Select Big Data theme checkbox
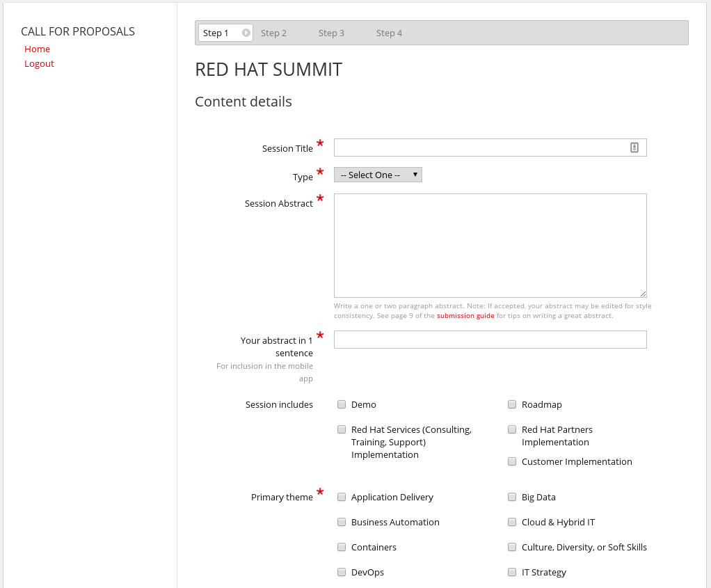Image resolution: width=711 pixels, height=588 pixels. [x=512, y=497]
